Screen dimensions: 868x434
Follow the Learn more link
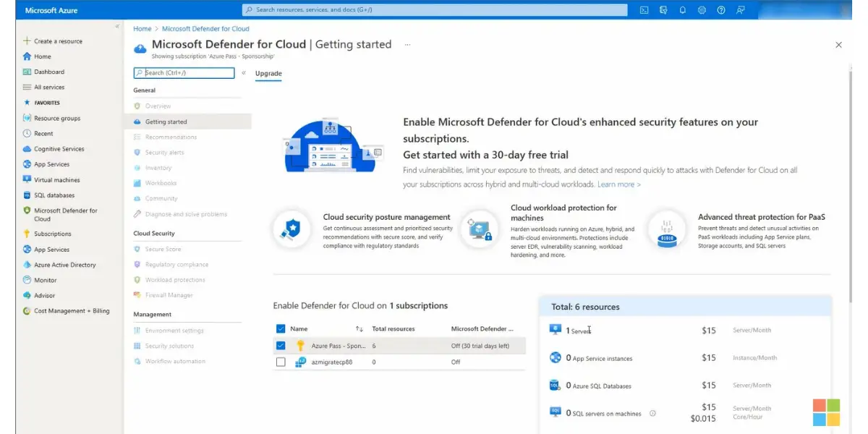618,184
